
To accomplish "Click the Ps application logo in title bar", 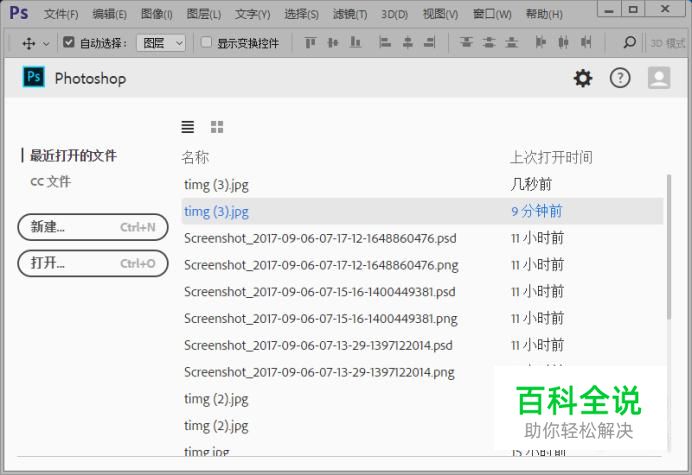I will click(x=19, y=13).
